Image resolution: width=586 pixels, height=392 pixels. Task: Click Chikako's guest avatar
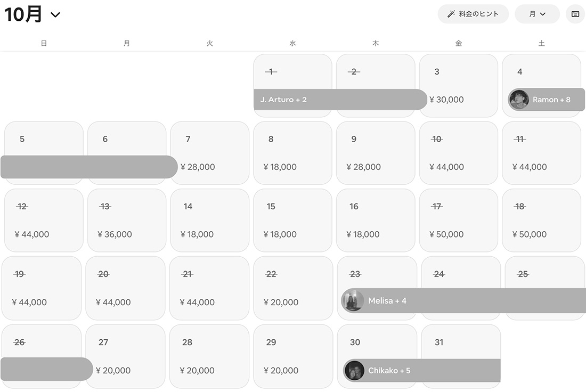(x=354, y=370)
